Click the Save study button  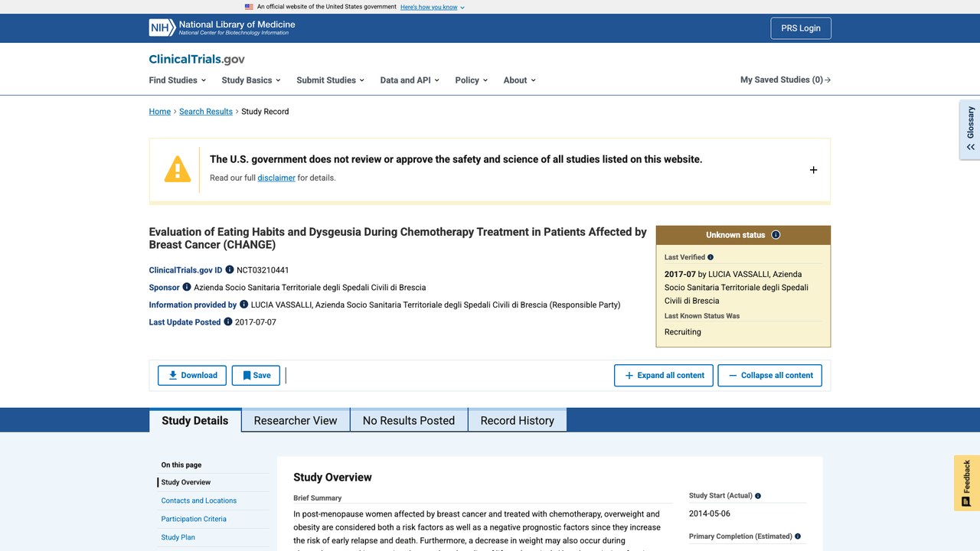coord(256,375)
